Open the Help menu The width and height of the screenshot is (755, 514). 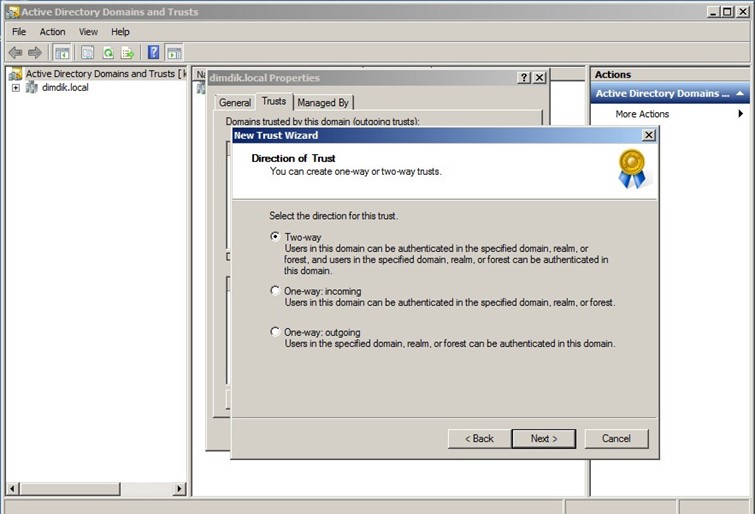point(120,32)
